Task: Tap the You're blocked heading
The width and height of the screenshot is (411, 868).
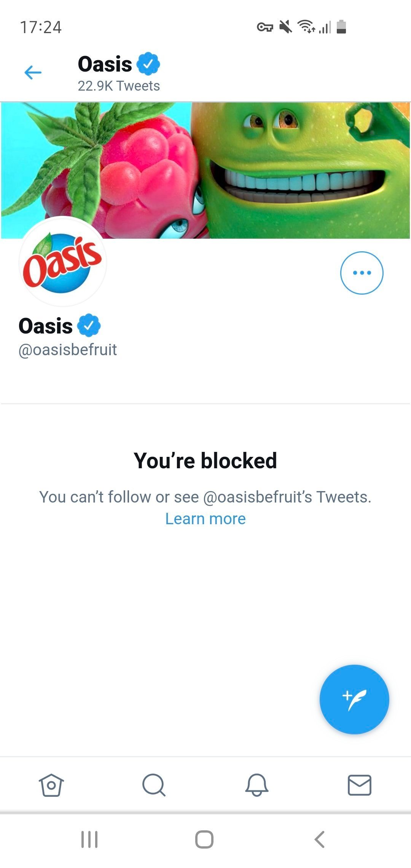Action: 205,461
